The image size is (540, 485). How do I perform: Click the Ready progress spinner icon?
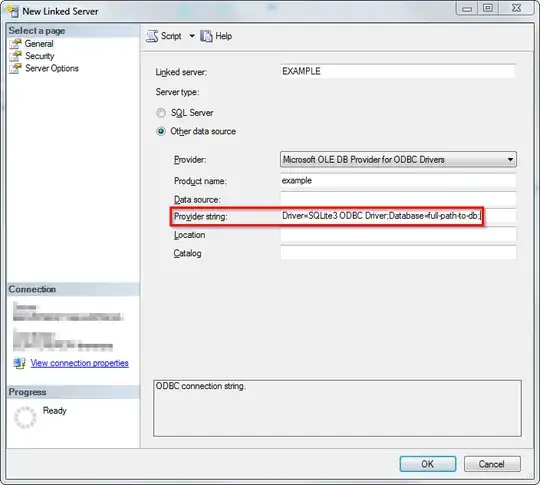pyautogui.click(x=25, y=417)
